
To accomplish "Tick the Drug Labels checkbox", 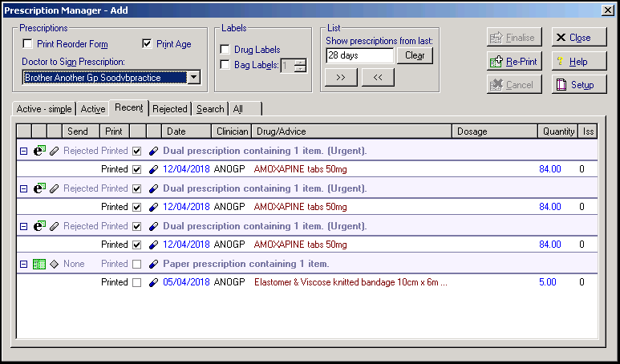I will click(x=225, y=50).
